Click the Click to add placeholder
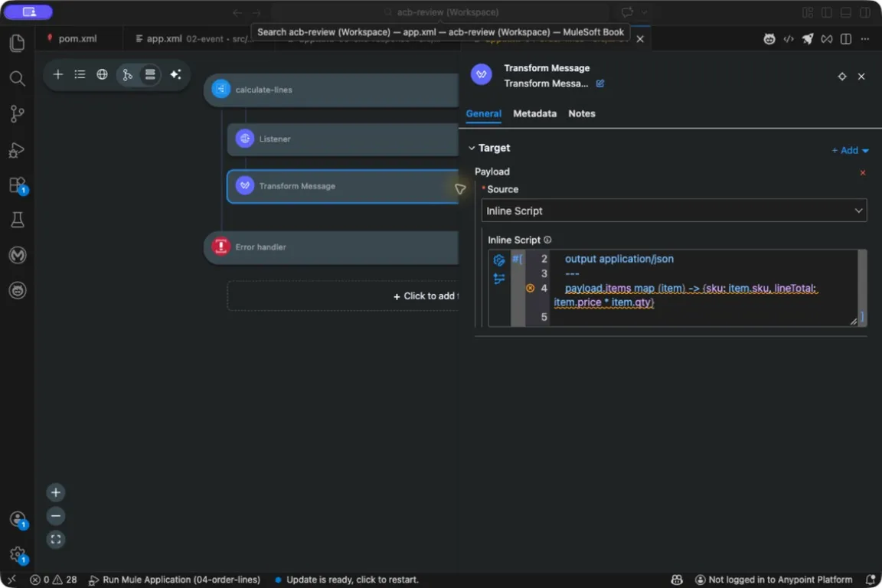882x588 pixels. click(342, 296)
